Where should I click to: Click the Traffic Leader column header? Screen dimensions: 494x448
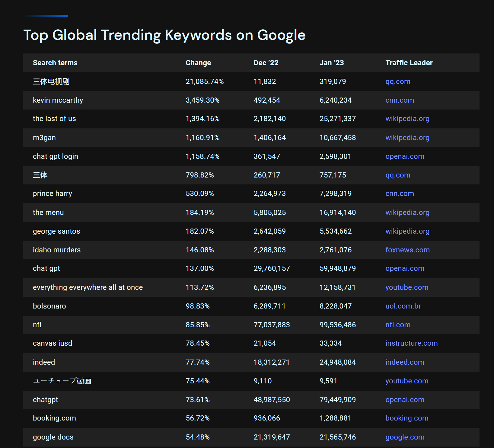pos(409,63)
